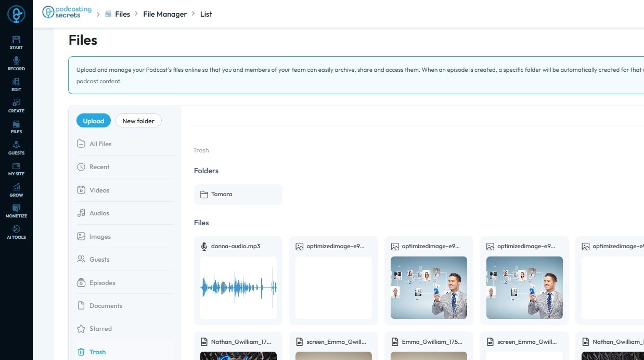Create a New folder
This screenshot has width=644, height=360.
tap(138, 121)
